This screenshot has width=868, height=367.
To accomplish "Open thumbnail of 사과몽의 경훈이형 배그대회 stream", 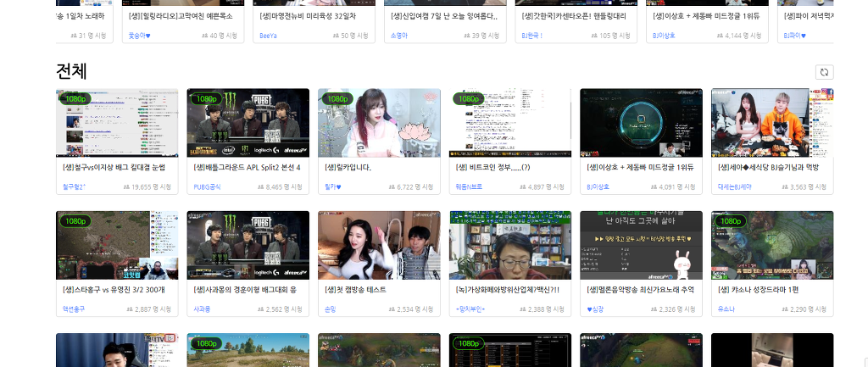I will coord(248,245).
